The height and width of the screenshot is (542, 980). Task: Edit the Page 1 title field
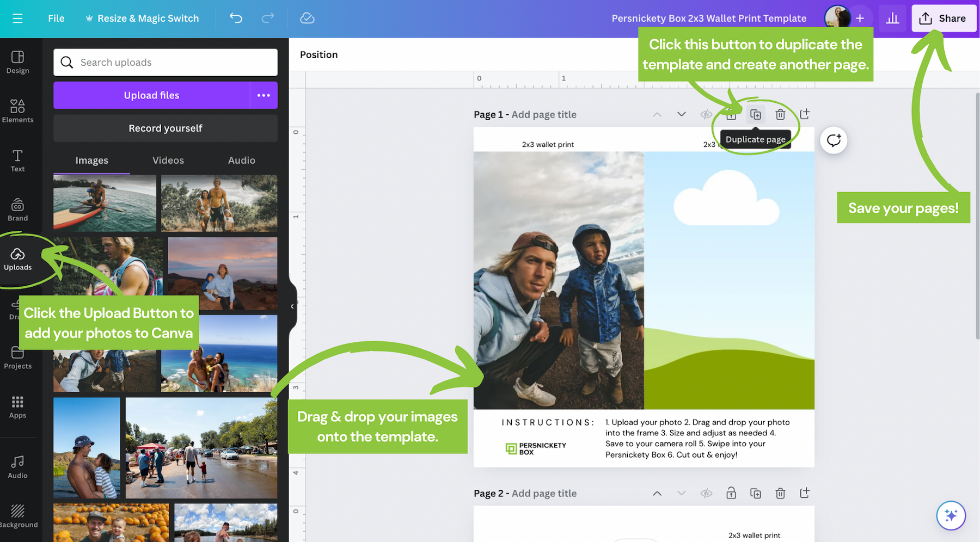point(544,115)
